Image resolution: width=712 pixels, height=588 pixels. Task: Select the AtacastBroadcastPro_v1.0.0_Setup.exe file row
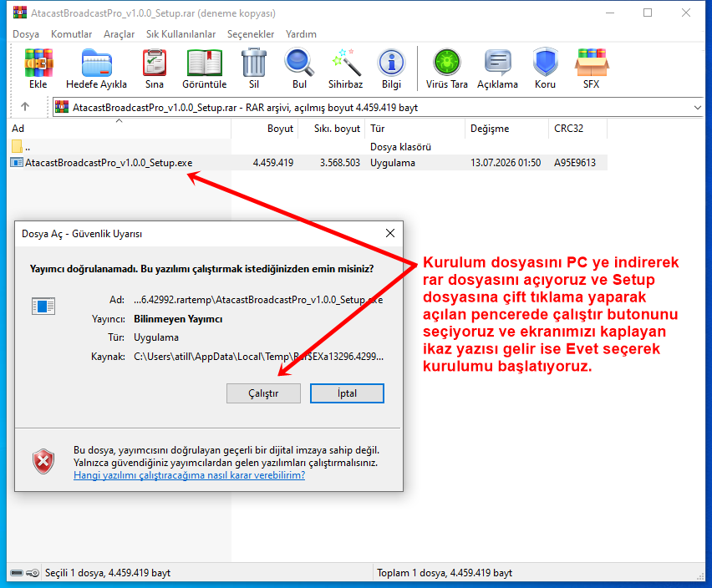pos(308,163)
